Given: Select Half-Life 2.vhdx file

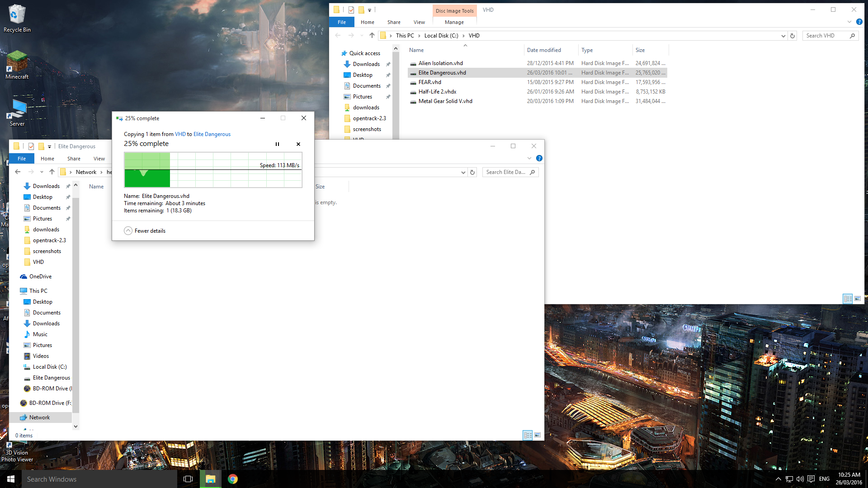Looking at the screenshot, I should pos(537,92).
